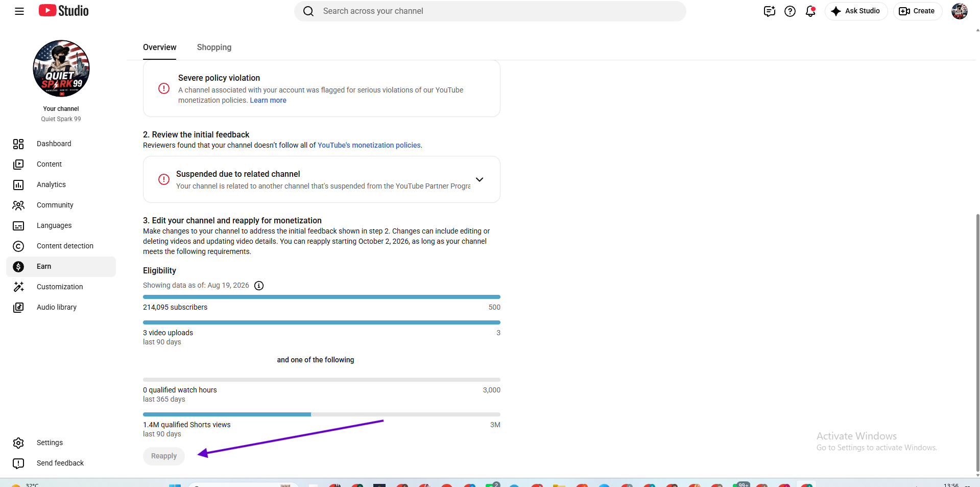The image size is (980, 487).
Task: Click the Reapply button
Action: (x=164, y=456)
